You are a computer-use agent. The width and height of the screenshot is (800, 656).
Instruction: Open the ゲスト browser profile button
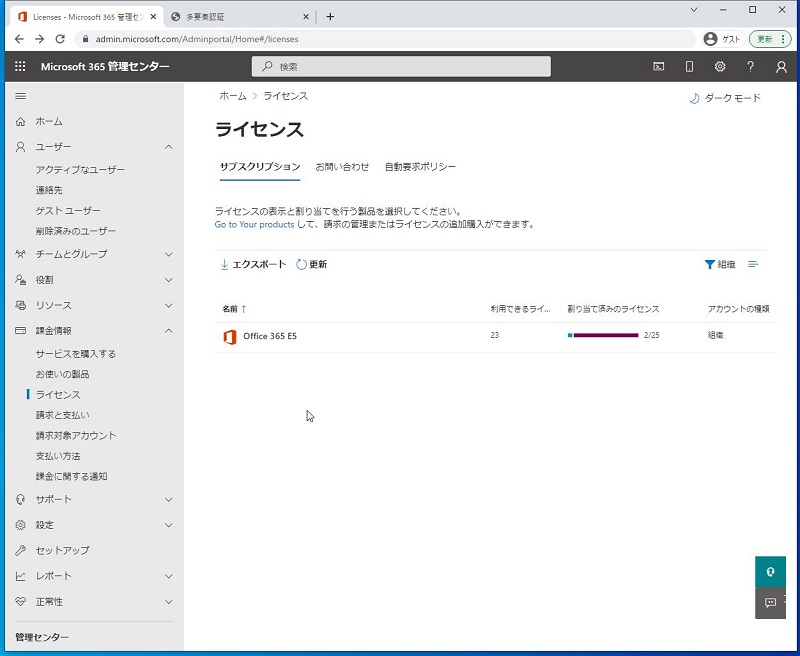(722, 39)
